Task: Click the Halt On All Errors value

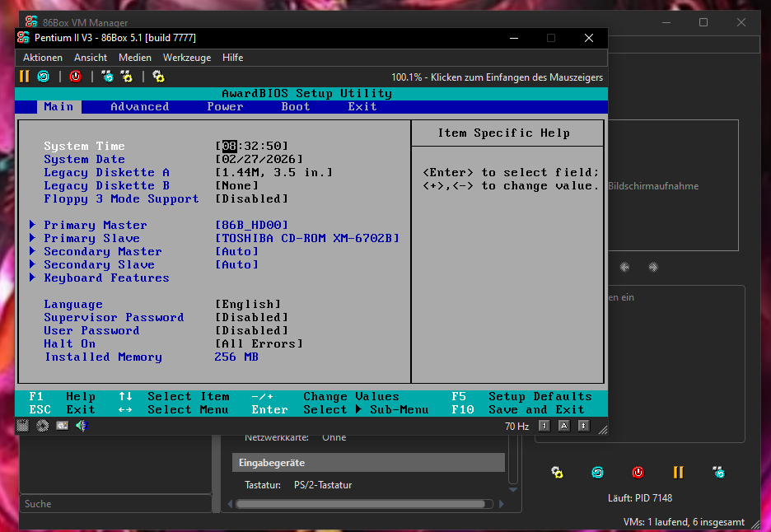Action: 259,344
